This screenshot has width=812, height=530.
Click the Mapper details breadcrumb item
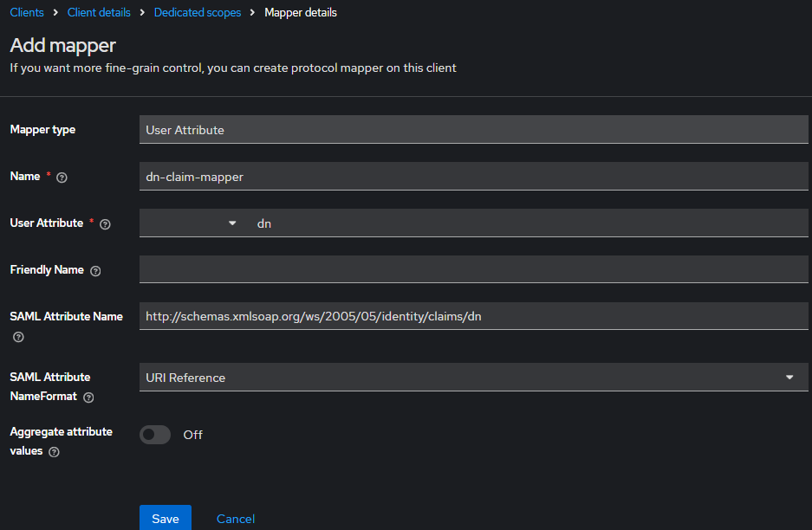tap(301, 13)
